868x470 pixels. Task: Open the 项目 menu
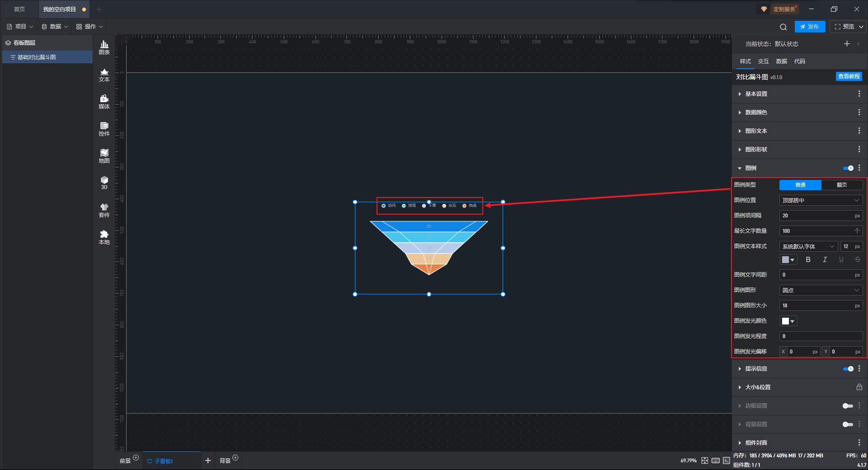[x=20, y=27]
